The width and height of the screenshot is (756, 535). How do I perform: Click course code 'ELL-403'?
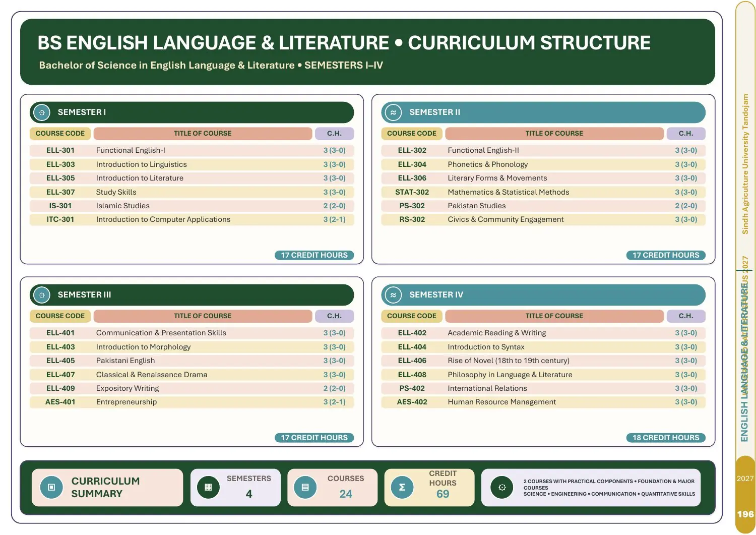click(60, 347)
